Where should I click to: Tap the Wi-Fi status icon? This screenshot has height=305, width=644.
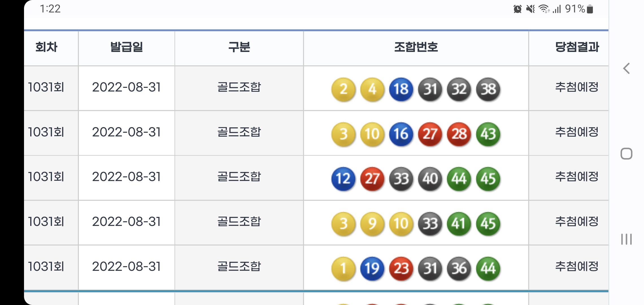(x=544, y=9)
